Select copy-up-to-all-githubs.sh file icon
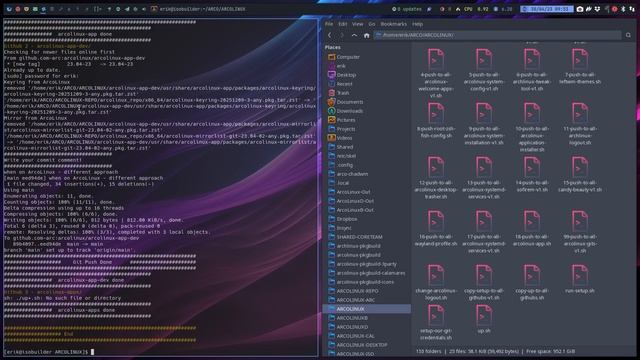Viewport: 640px width, 360px height. [x=532, y=275]
